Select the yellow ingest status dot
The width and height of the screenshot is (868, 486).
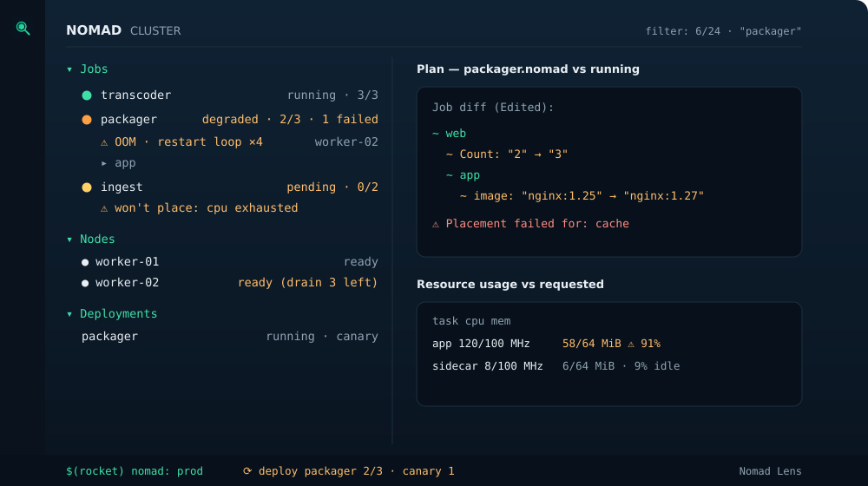[x=87, y=187]
